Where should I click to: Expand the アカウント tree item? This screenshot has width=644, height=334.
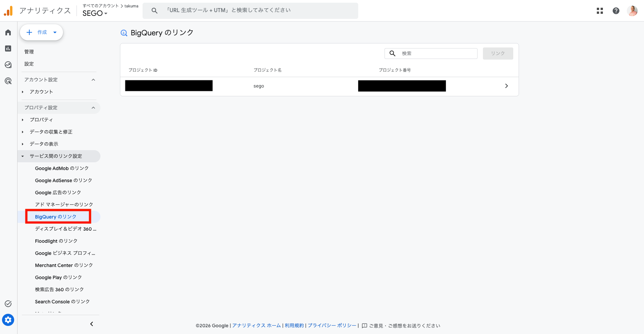coord(23,92)
